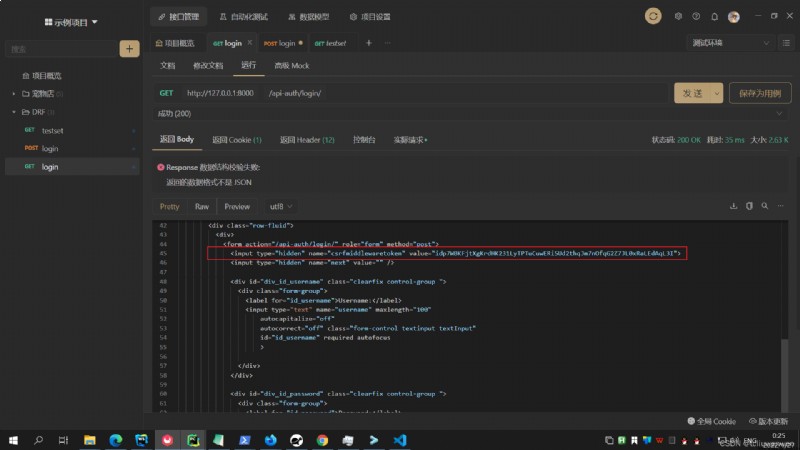The width and height of the screenshot is (800, 450).
Task: Open Windows Start menu
Action: (x=13, y=440)
